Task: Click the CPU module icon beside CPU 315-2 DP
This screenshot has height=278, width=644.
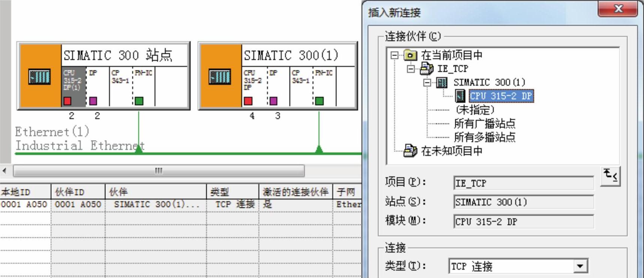Action: point(460,96)
